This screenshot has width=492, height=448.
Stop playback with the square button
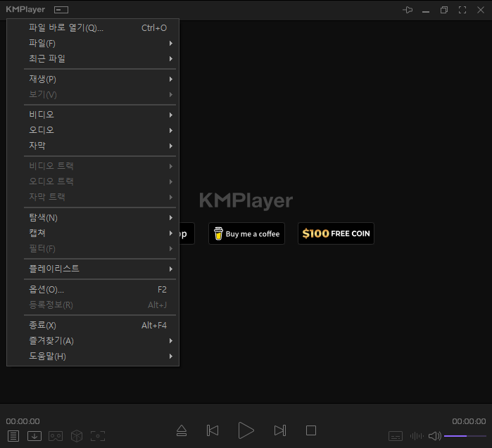click(x=311, y=430)
